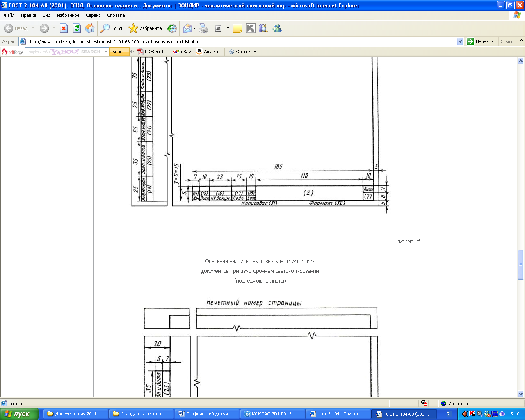This screenshot has height=420, width=525.
Task: Open the Вид menu
Action: pyautogui.click(x=47, y=15)
